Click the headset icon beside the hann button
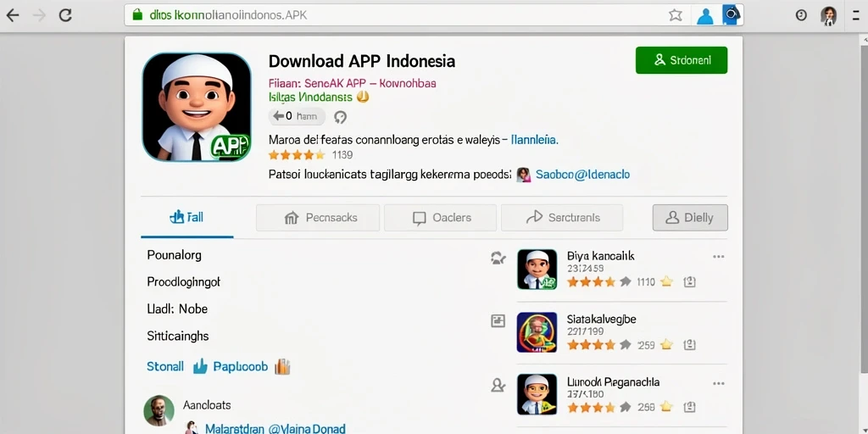This screenshot has height=434, width=868. [x=341, y=117]
